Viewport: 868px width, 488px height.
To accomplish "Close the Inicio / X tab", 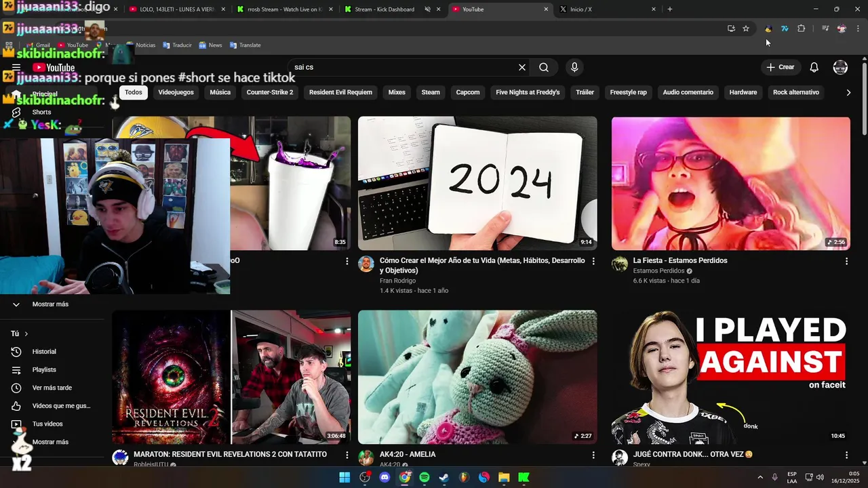I will [x=654, y=9].
